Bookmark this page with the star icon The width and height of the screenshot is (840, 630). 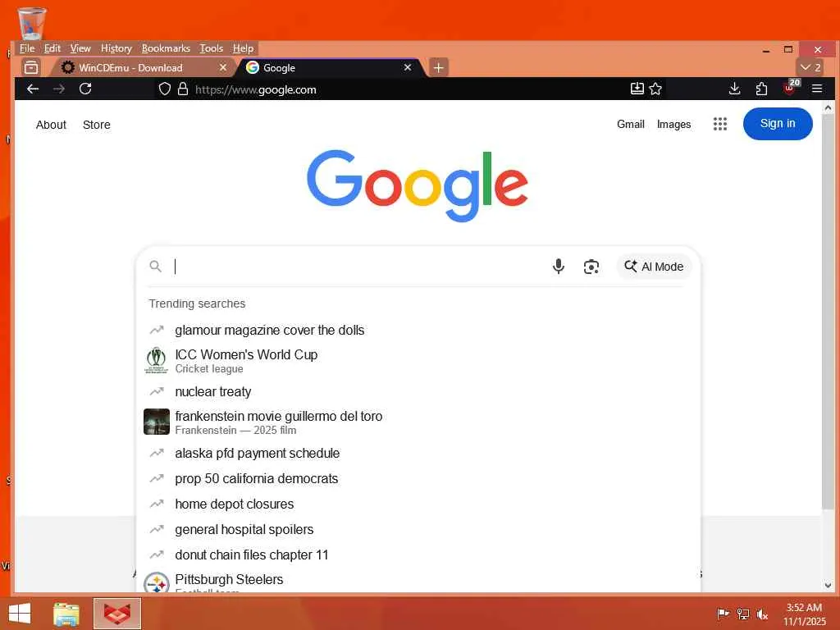point(655,89)
